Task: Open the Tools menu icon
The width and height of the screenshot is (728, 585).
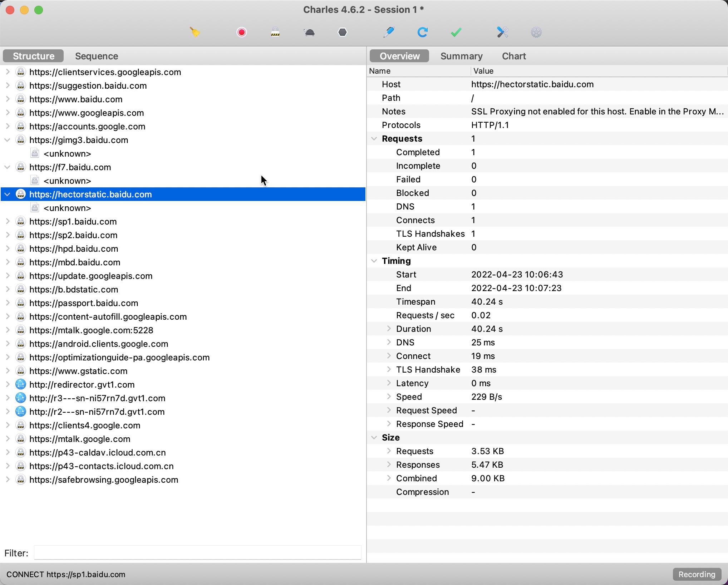Action: pyautogui.click(x=503, y=32)
